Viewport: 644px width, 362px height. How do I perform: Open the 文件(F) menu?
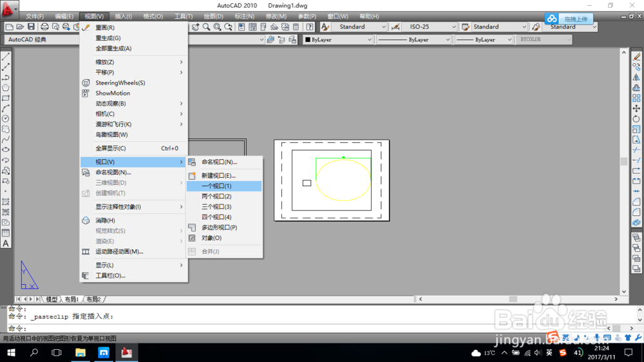coord(35,17)
